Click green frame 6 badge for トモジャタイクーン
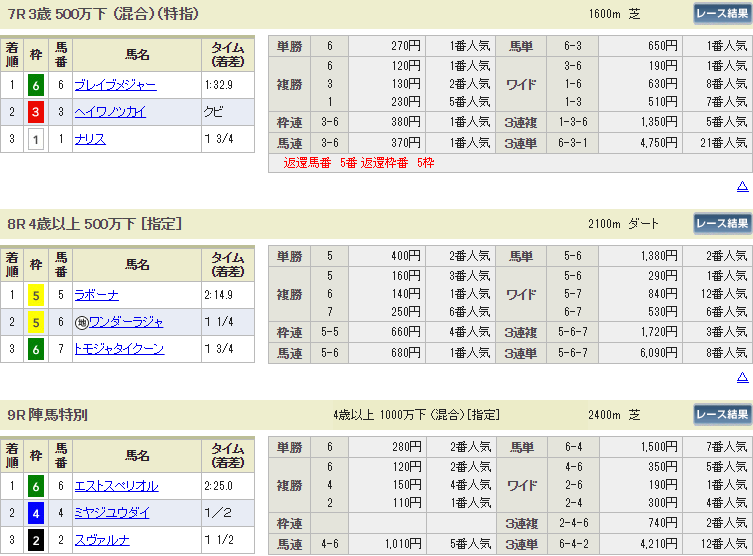The width and height of the screenshot is (753, 556). coord(36,349)
